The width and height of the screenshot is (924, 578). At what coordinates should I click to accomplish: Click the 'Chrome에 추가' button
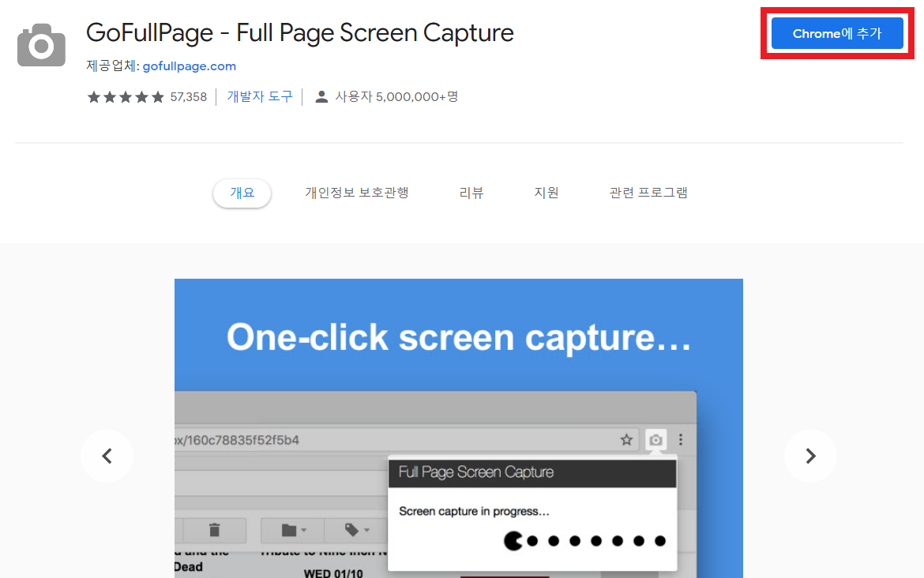tap(837, 34)
